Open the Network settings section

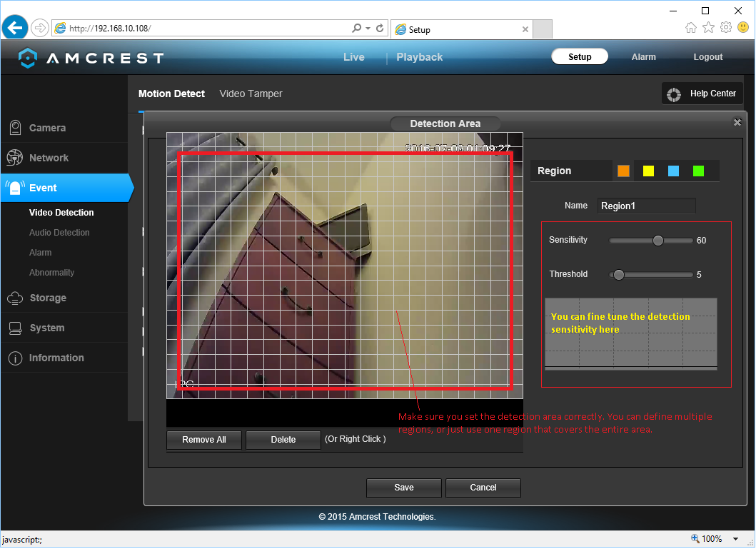point(49,158)
